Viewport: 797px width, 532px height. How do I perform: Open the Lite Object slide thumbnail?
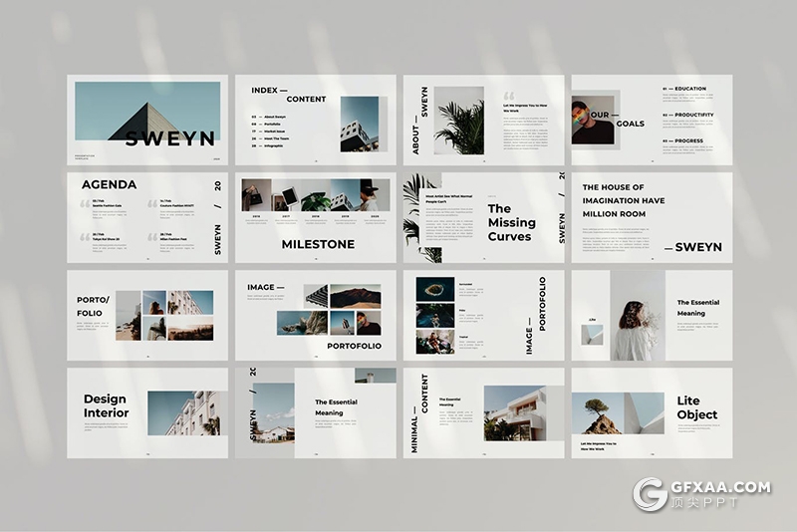click(652, 412)
